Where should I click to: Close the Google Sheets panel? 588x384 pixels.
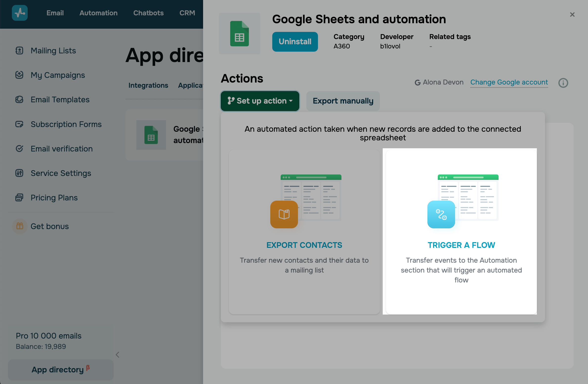tap(572, 15)
